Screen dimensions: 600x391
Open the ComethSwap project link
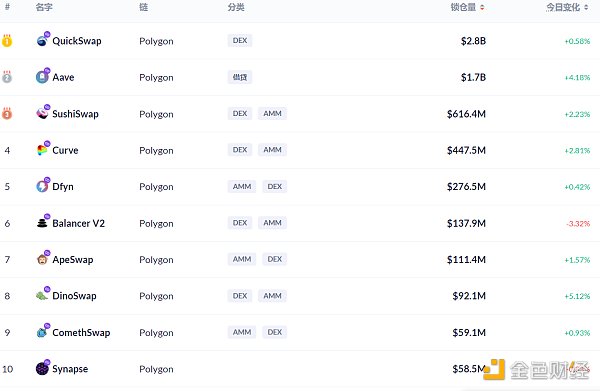81,332
